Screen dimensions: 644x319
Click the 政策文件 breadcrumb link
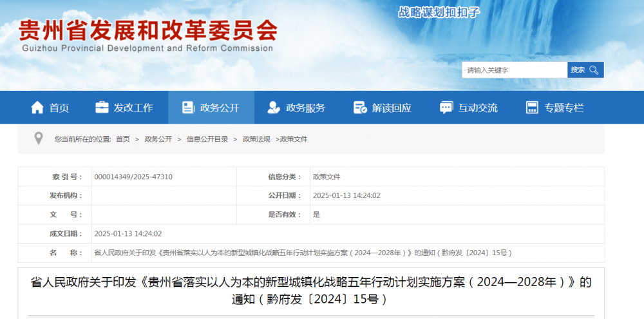click(294, 139)
